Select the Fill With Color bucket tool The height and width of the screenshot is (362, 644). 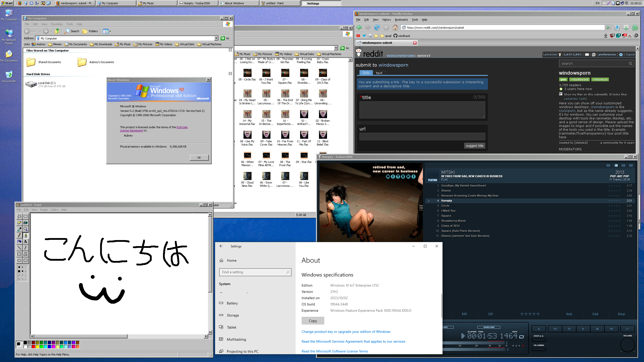tap(25, 223)
